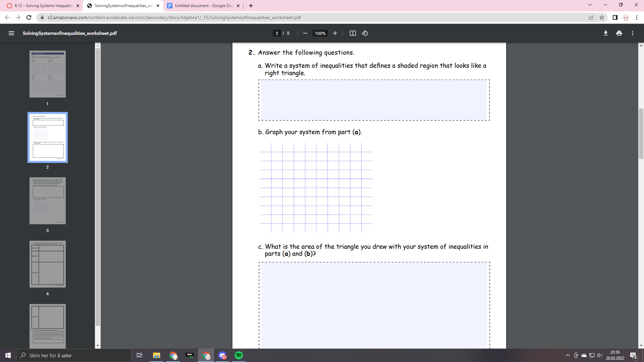
Task: Open the PDF document outline menu
Action: [11, 33]
